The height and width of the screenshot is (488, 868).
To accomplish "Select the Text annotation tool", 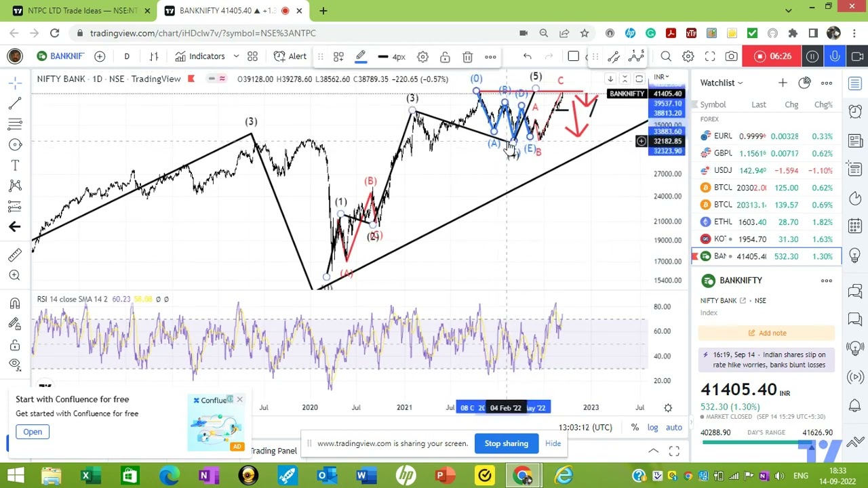I will 15,165.
